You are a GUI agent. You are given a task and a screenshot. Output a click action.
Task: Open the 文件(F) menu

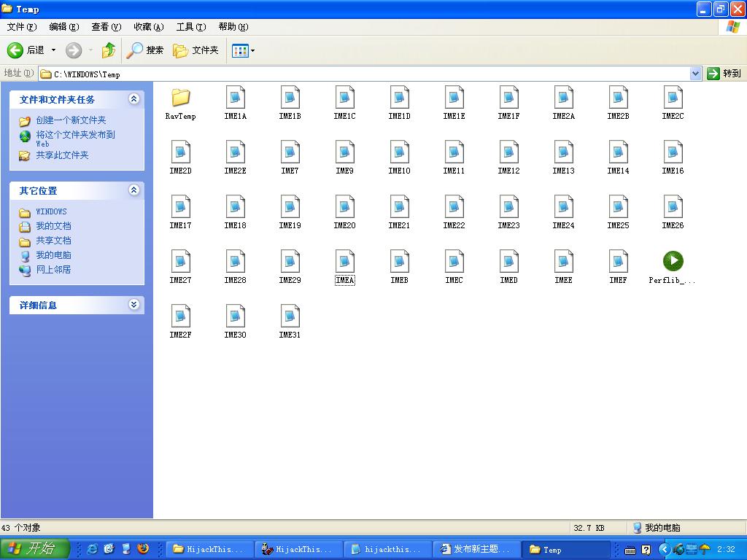pyautogui.click(x=21, y=27)
